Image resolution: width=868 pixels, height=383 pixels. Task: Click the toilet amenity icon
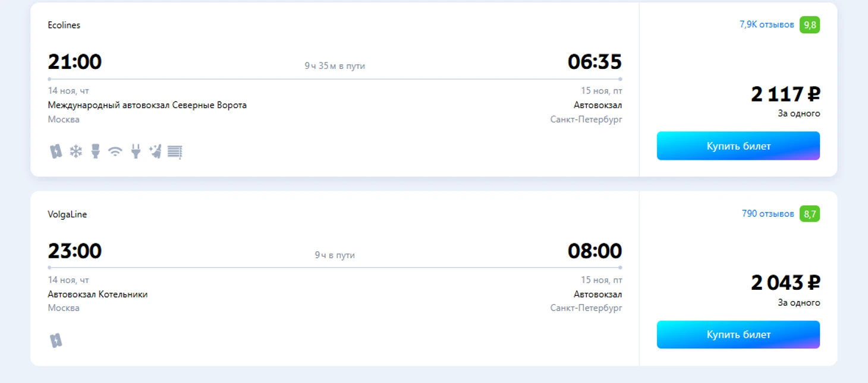[x=95, y=151]
